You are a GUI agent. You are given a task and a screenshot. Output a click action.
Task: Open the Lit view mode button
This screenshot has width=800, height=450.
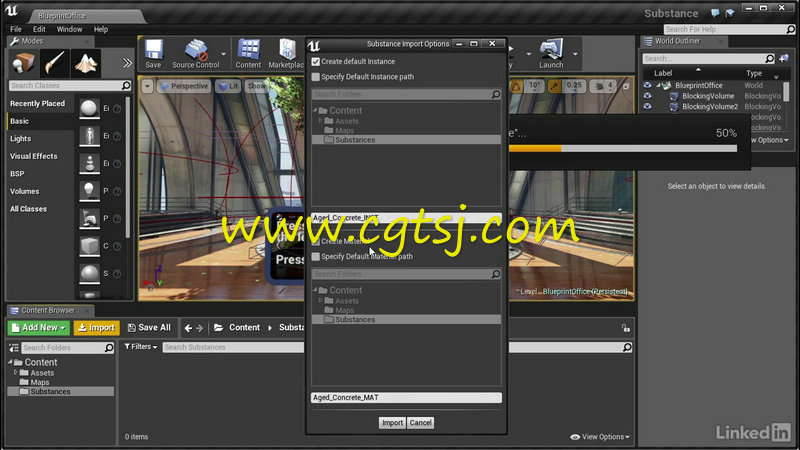[x=228, y=86]
